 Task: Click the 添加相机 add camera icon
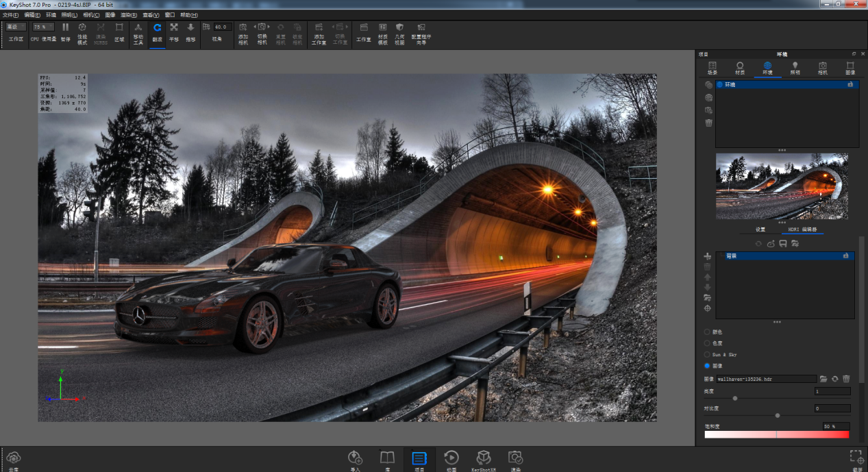[243, 28]
